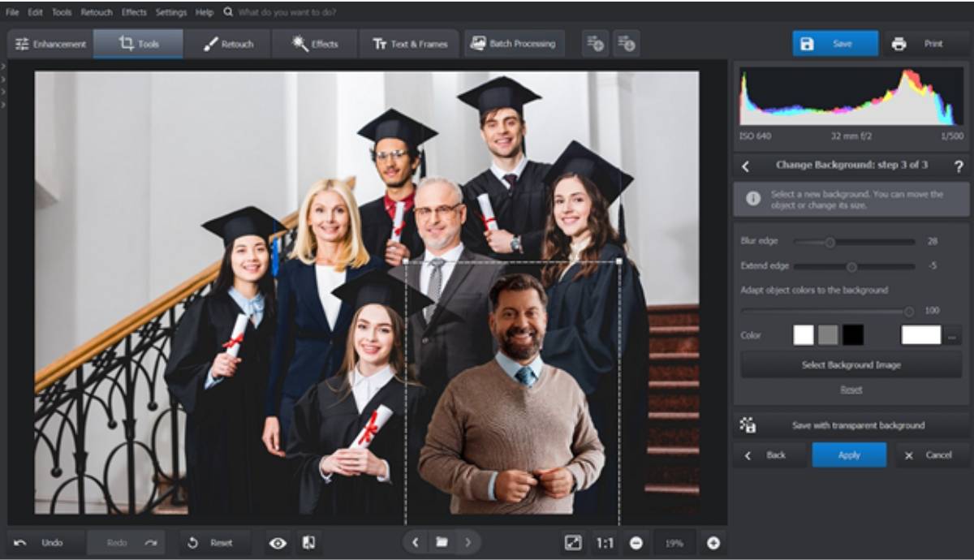Go back using the Change Background header arrow
The image size is (974, 560).
(x=746, y=166)
